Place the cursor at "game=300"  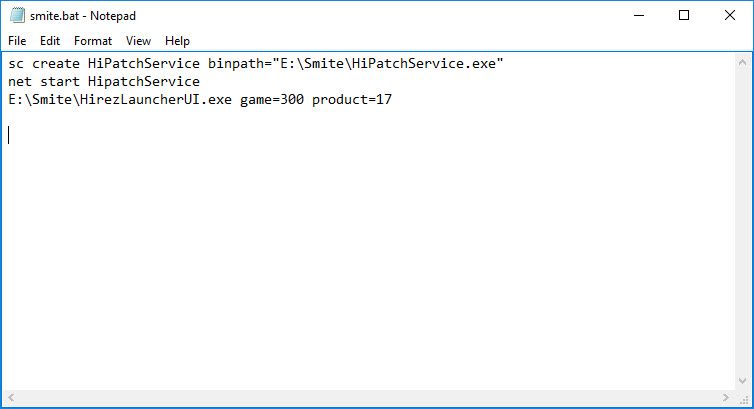pos(272,99)
